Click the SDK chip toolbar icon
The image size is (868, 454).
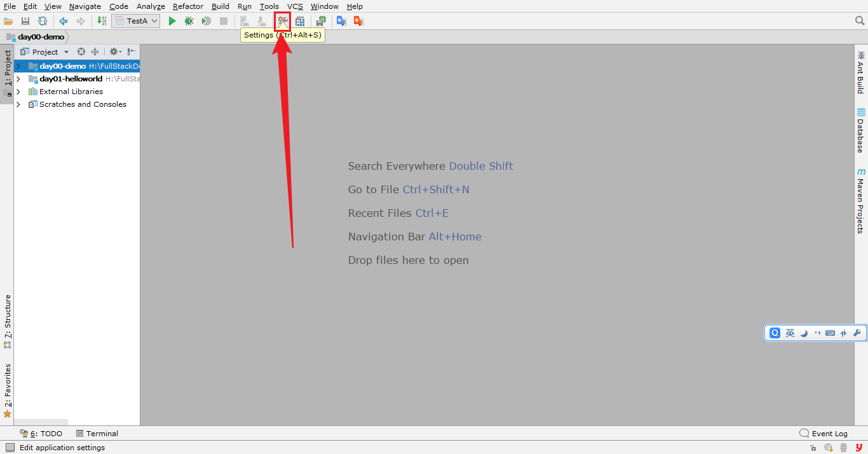(x=320, y=21)
